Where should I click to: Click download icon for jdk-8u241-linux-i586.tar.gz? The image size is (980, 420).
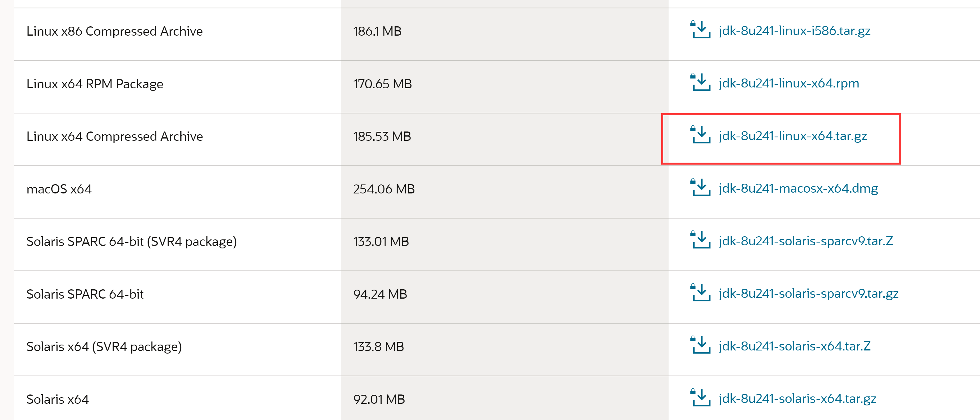[x=700, y=30]
